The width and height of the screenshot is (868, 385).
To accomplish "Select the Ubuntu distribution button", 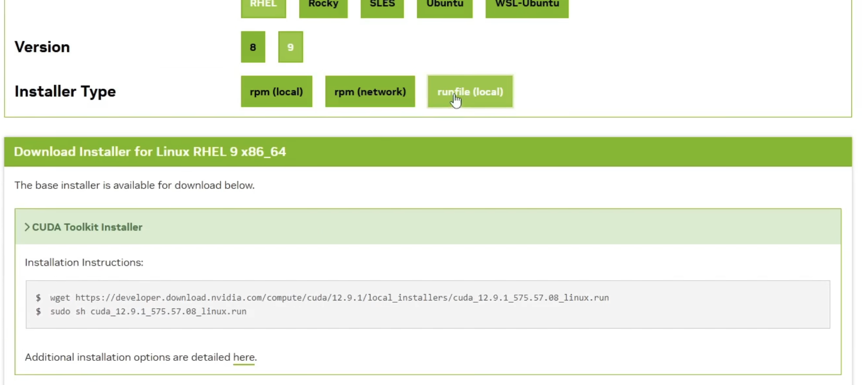I will point(444,6).
